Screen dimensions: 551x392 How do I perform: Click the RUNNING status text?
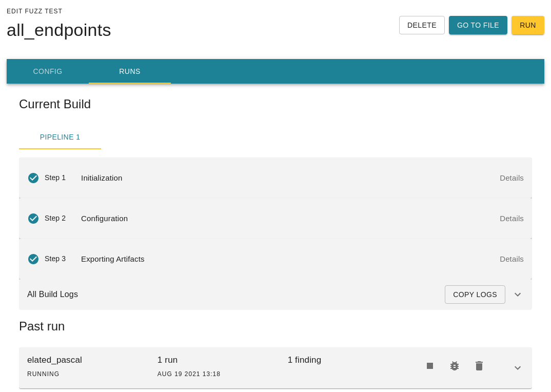click(43, 374)
